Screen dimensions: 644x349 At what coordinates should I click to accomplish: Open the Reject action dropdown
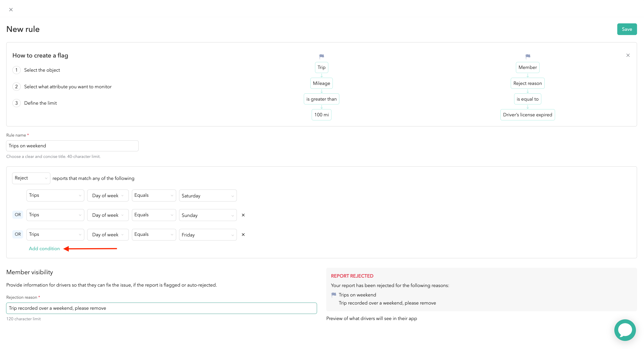click(x=31, y=178)
